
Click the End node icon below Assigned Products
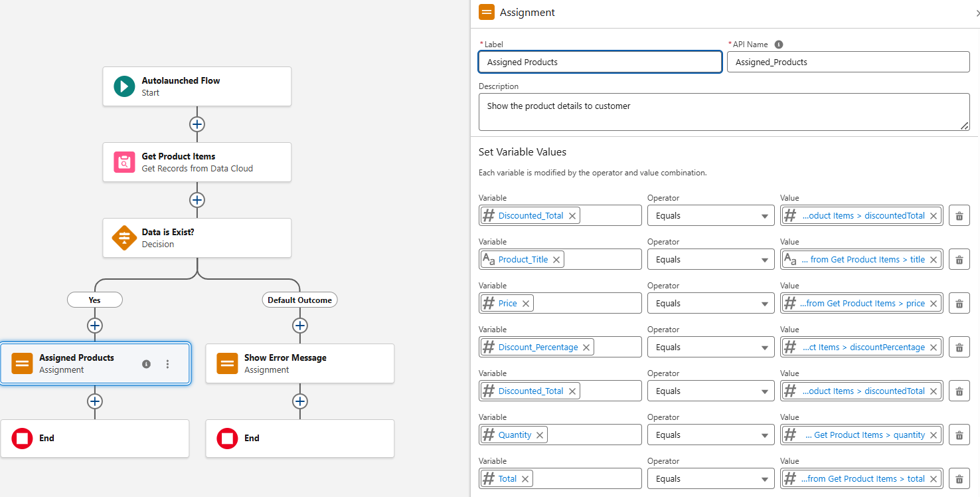coord(22,438)
